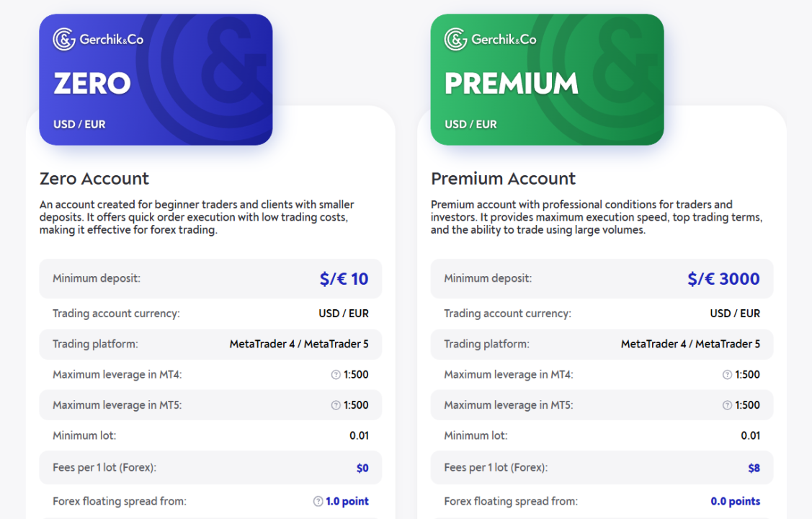
Task: Click the $8 Forex fee value
Action: click(x=754, y=468)
